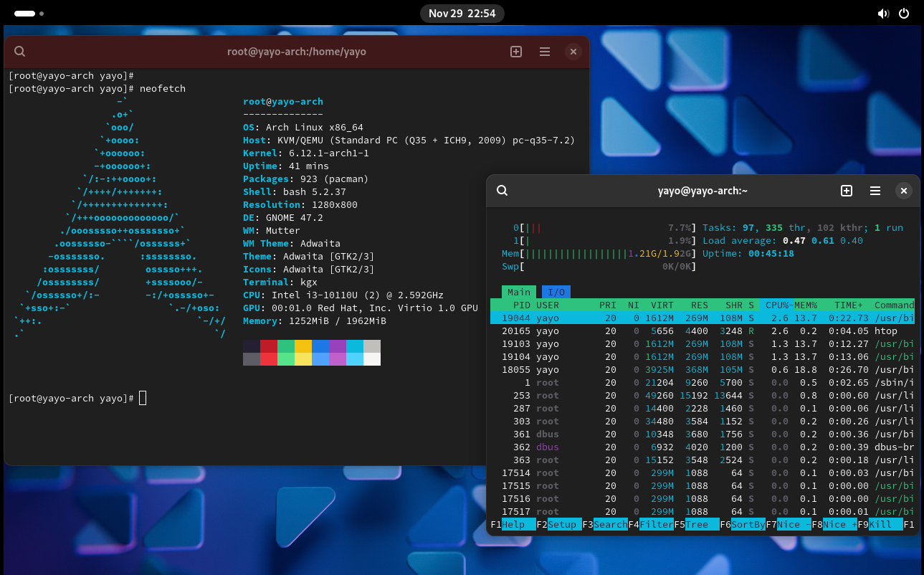Viewport: 924px width, 575px height.
Task: Click F4 Filter in htop footer
Action: pos(651,525)
